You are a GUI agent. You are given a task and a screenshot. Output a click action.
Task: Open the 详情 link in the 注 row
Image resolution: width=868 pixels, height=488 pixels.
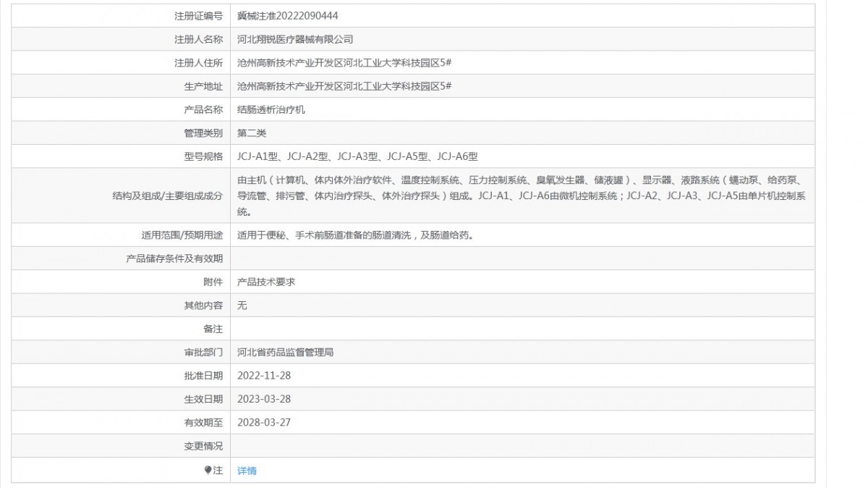[247, 471]
